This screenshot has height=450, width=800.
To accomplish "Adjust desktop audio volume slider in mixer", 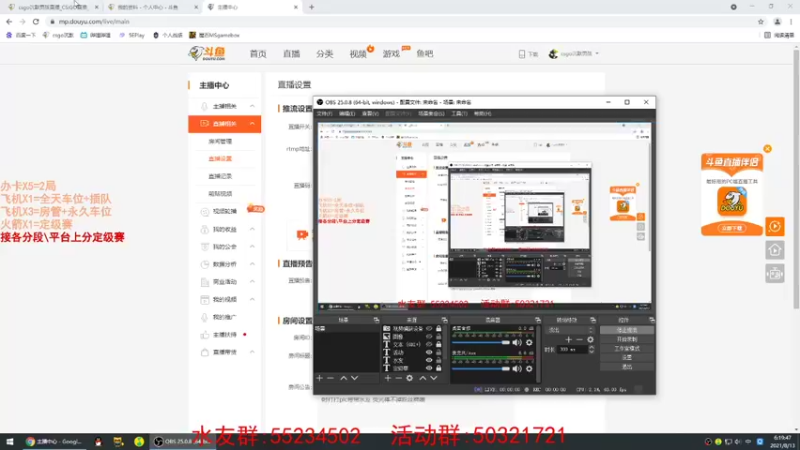I will point(481,342).
